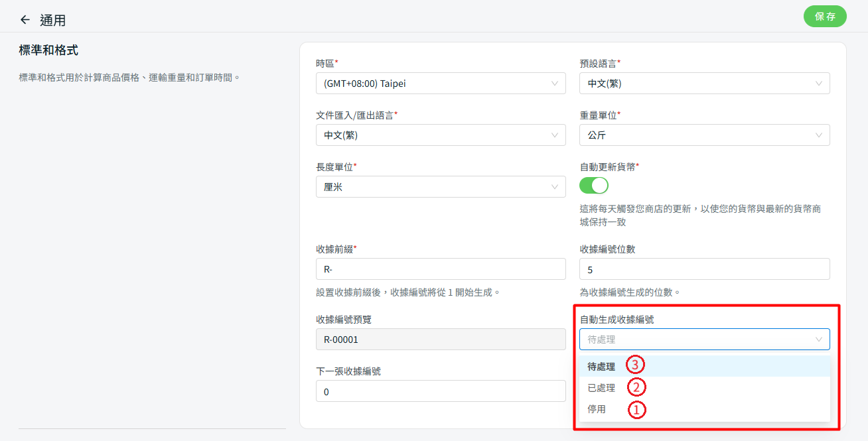Select 停用 option from dropdown list

pyautogui.click(x=597, y=409)
